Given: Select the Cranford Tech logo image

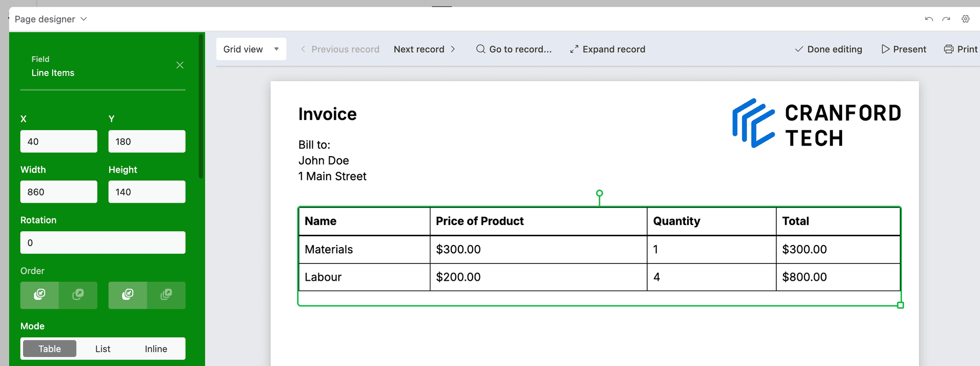Looking at the screenshot, I should click(x=817, y=124).
